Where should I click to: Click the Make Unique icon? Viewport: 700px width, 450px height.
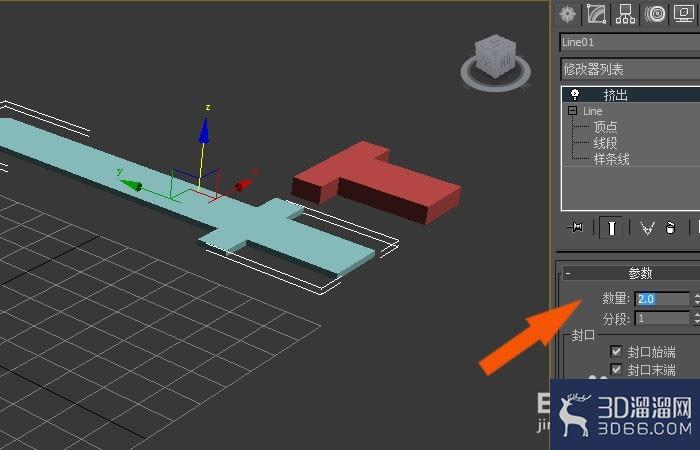(647, 228)
